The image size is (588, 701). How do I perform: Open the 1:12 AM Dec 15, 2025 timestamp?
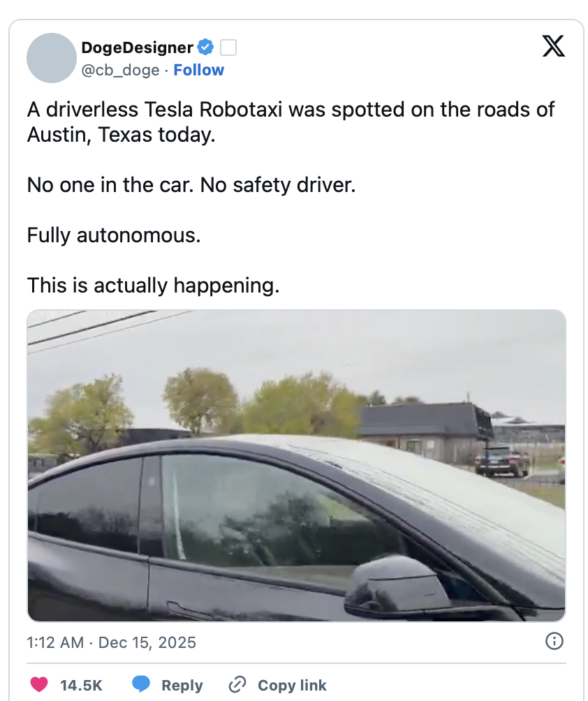coord(112,642)
